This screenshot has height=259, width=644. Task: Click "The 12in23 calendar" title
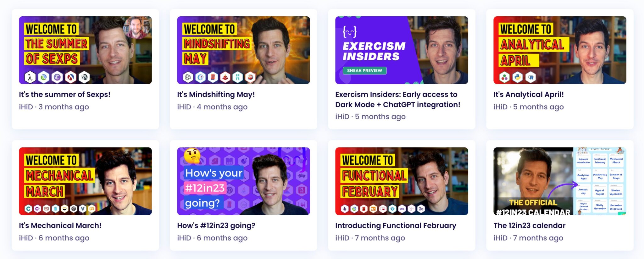[529, 225]
